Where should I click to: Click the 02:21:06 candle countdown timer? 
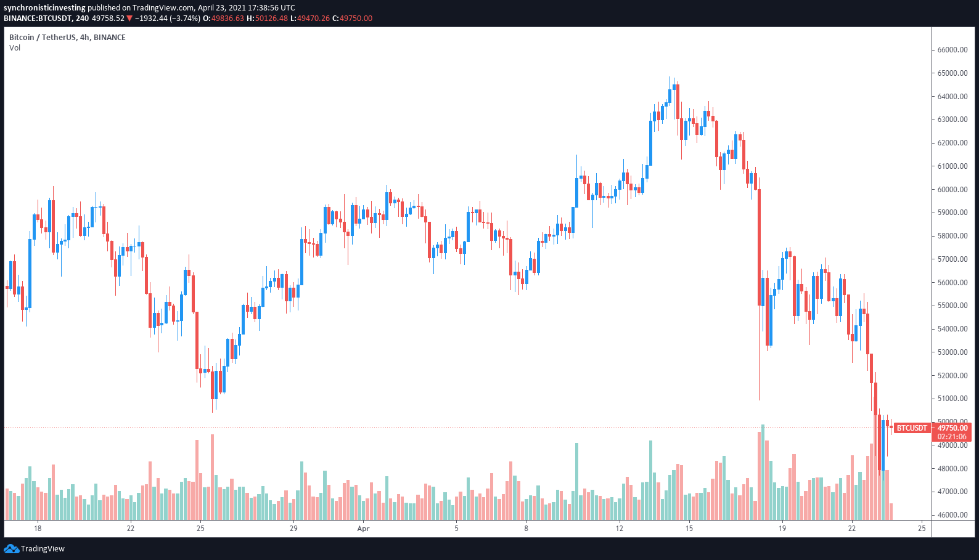(952, 437)
